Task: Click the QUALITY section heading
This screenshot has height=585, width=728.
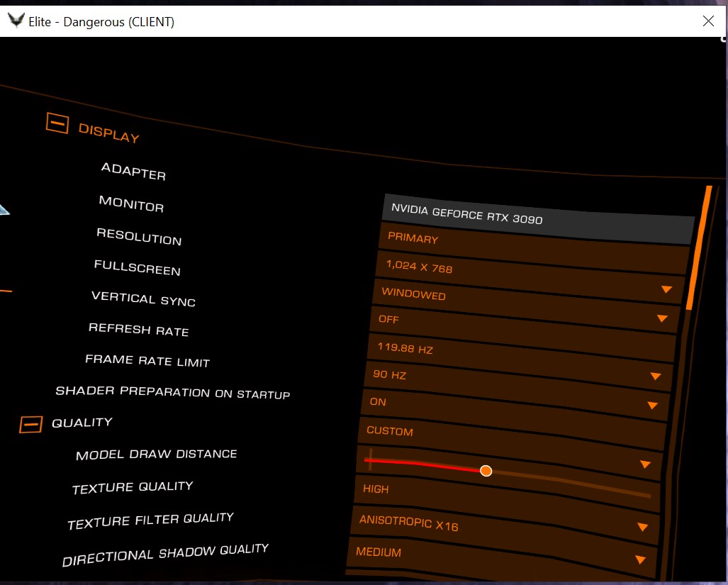Action: 82,423
